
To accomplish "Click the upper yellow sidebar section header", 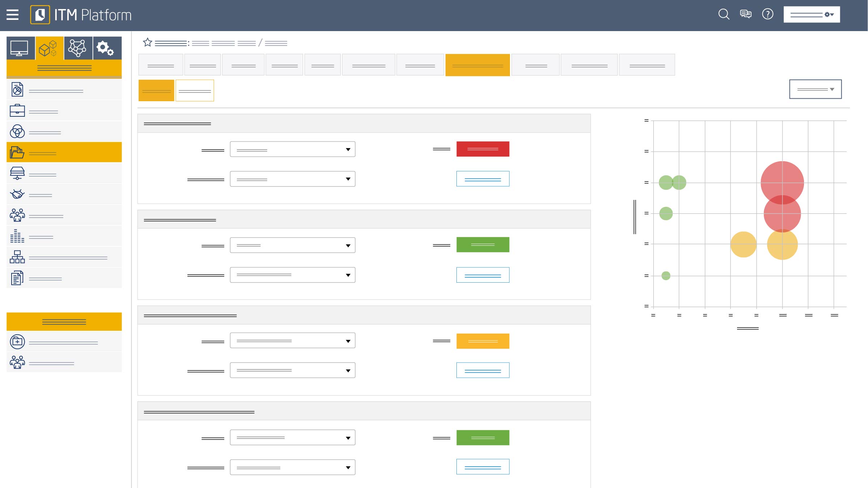I will pyautogui.click(x=64, y=68).
